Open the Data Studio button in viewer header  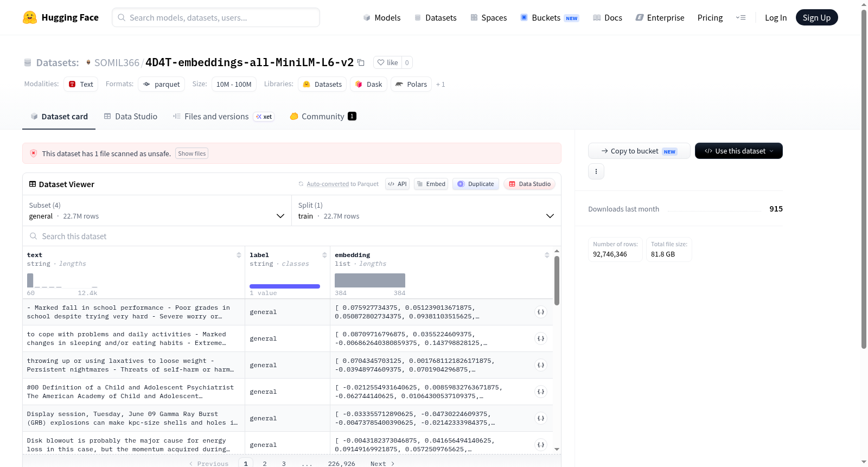[x=529, y=184]
